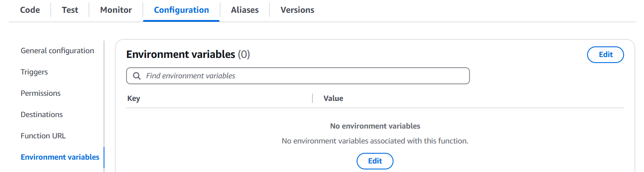Select the Configuration tab
Viewport: 644px width, 172px height.
[181, 10]
